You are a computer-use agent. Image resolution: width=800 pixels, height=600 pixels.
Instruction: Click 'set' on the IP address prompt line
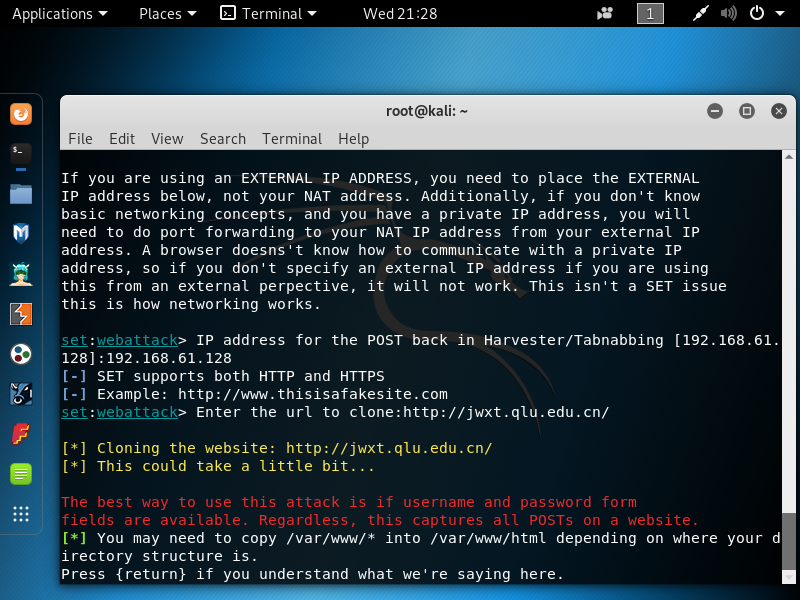pos(74,340)
